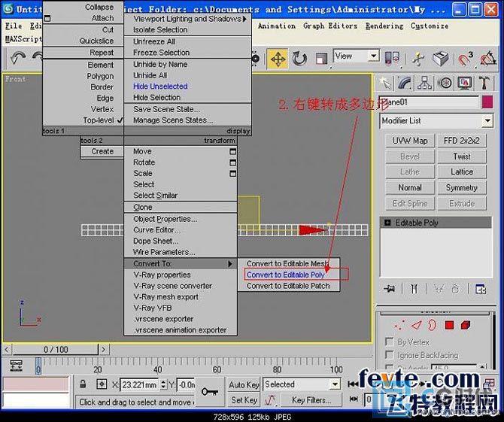This screenshot has width=504, height=422.
Task: Click the Undo arrow icon
Action: (x=18, y=59)
